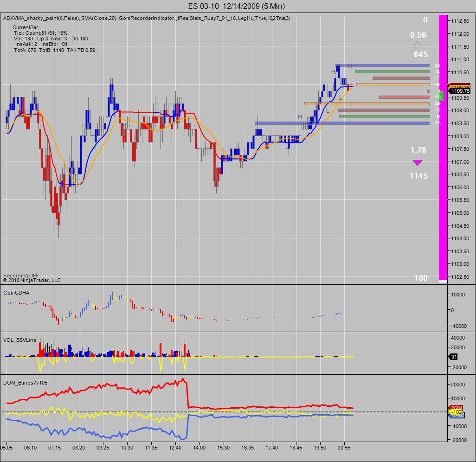This screenshot has height=462, width=476.
Task: Click the '1.78' ratio value
Action: pos(418,150)
